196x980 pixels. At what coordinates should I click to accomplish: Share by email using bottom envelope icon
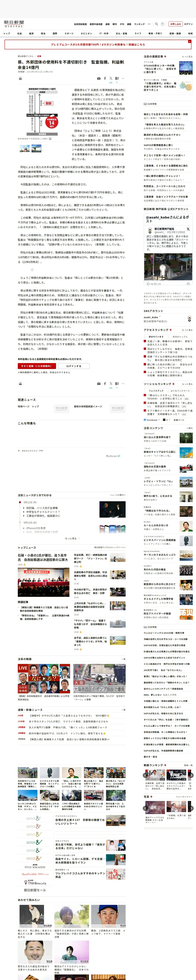click(x=99, y=384)
